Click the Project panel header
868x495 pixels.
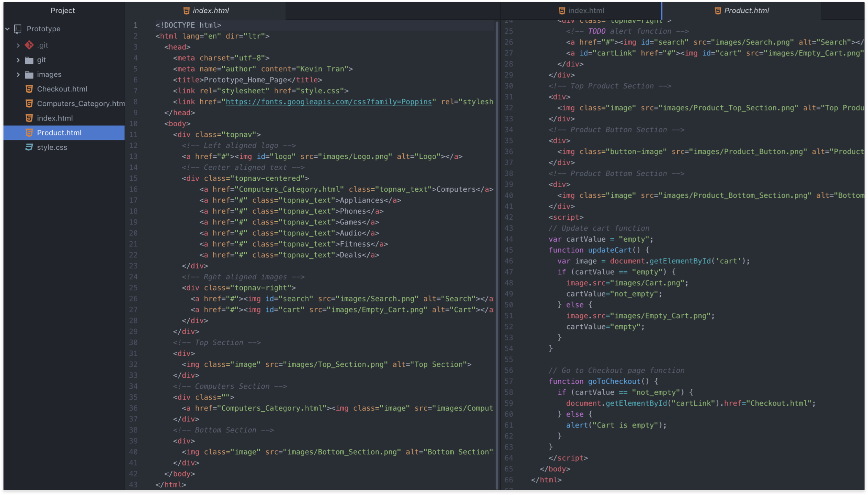(x=63, y=11)
